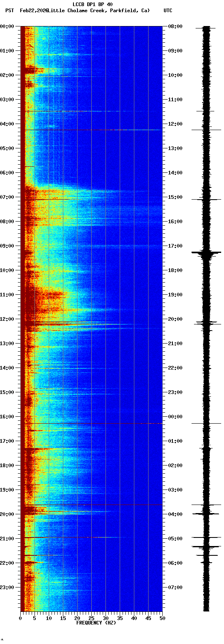Click the 45 Hz frequency tick label
Image resolution: width=224 pixels, height=644 pixels.
(148, 618)
